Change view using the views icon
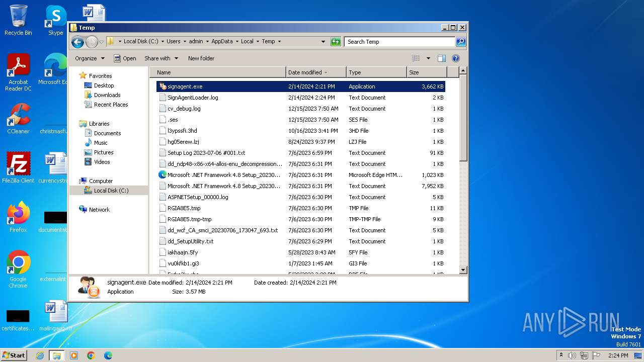 pyautogui.click(x=416, y=58)
